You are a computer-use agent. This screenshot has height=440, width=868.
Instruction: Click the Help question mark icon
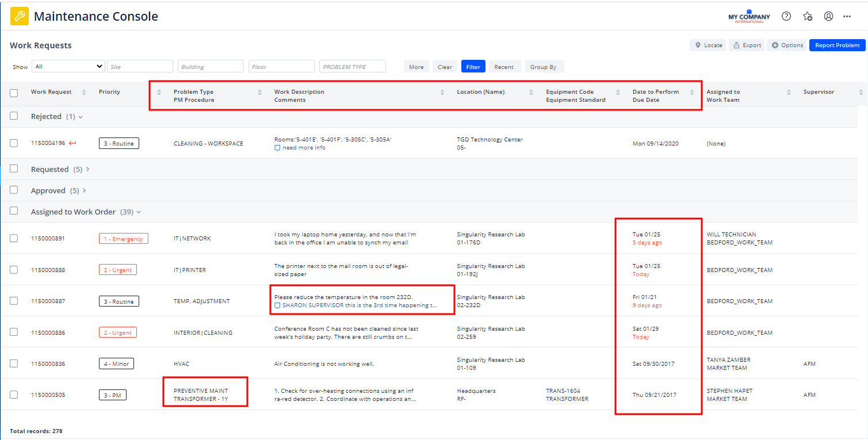point(786,16)
